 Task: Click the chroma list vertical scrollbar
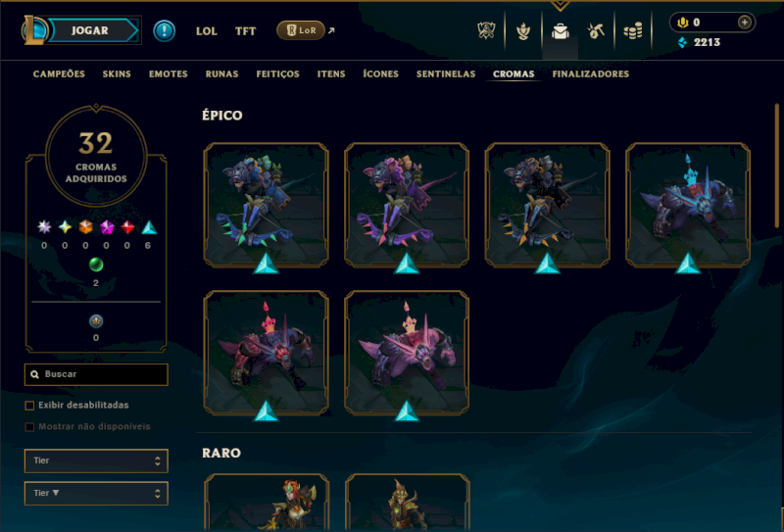coord(777,165)
